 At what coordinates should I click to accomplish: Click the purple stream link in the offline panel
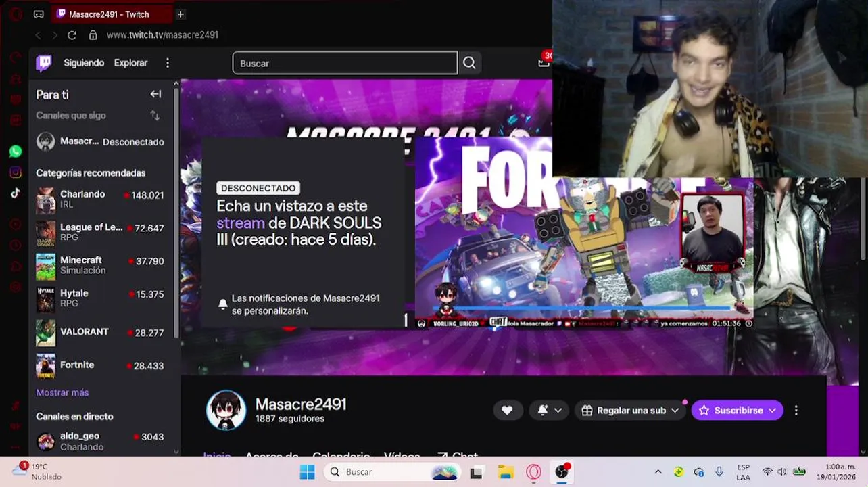(241, 223)
